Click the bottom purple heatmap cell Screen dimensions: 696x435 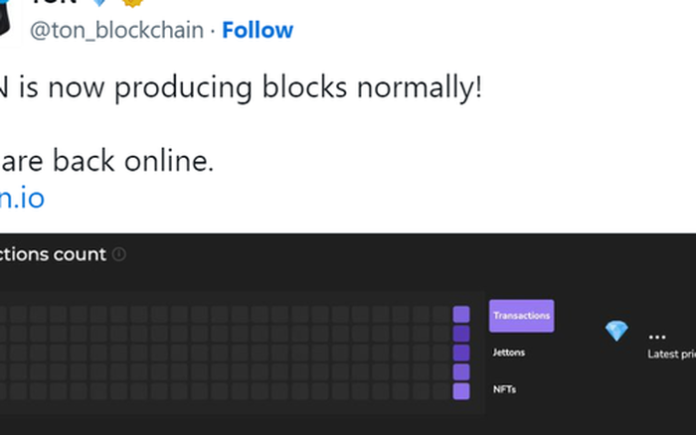click(461, 392)
